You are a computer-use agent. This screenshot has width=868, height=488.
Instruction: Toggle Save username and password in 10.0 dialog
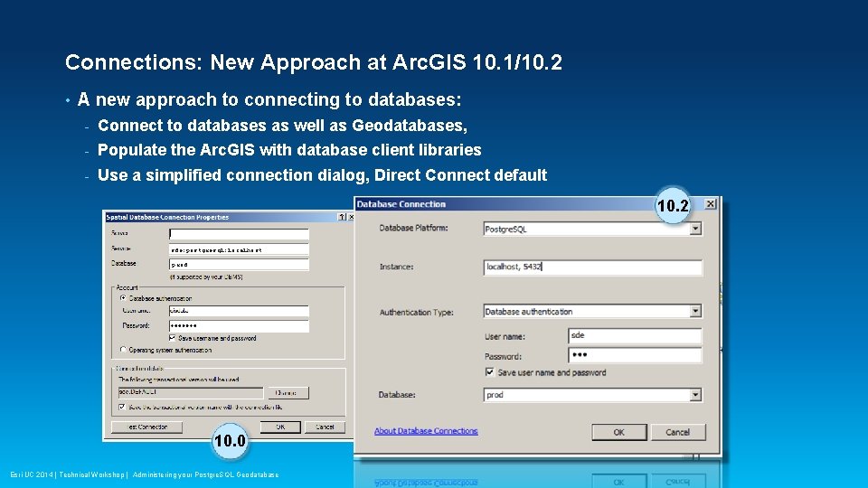pos(172,337)
